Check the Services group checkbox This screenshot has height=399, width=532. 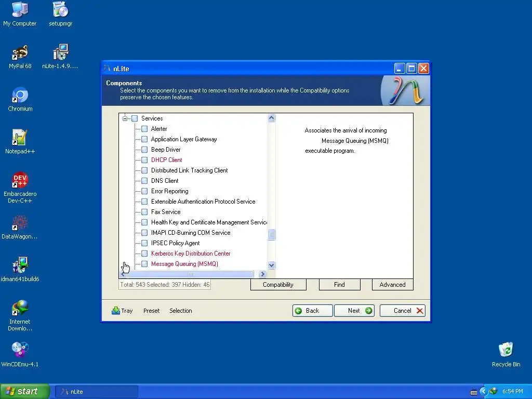(135, 118)
